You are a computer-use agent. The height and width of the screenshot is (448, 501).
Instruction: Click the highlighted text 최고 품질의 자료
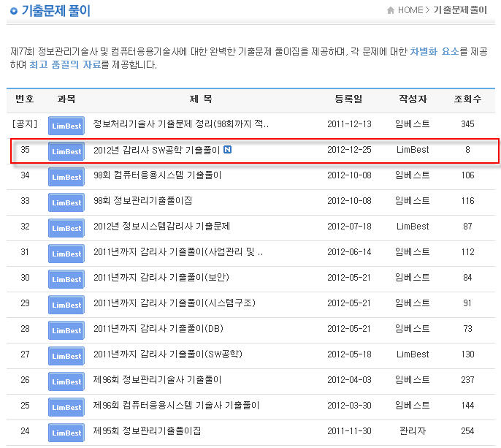65,65
